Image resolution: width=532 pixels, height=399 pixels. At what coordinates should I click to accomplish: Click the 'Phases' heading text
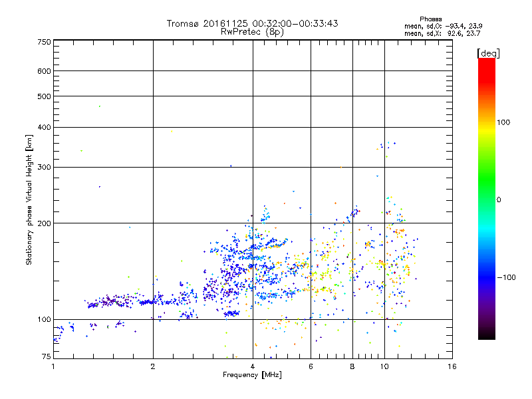click(430, 19)
